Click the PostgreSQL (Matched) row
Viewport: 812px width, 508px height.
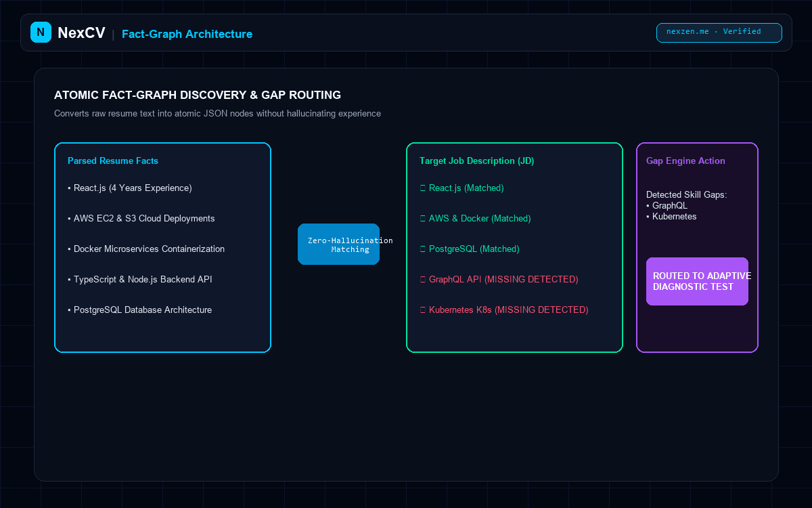(x=470, y=249)
